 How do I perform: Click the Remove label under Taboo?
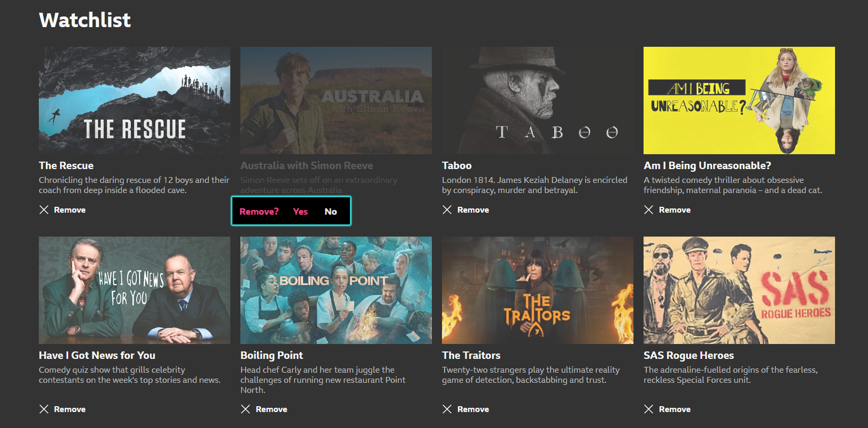point(473,210)
